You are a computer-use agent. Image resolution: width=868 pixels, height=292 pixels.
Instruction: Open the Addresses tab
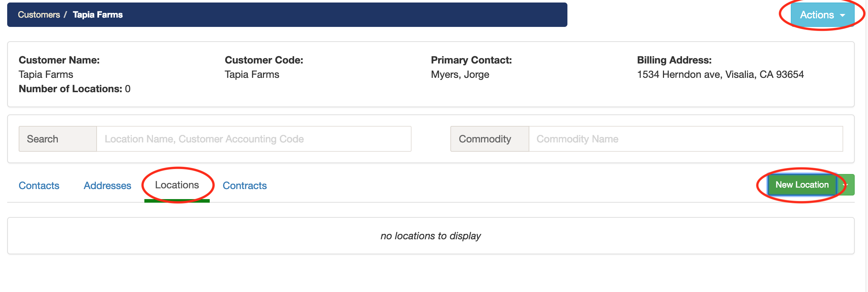tap(107, 185)
